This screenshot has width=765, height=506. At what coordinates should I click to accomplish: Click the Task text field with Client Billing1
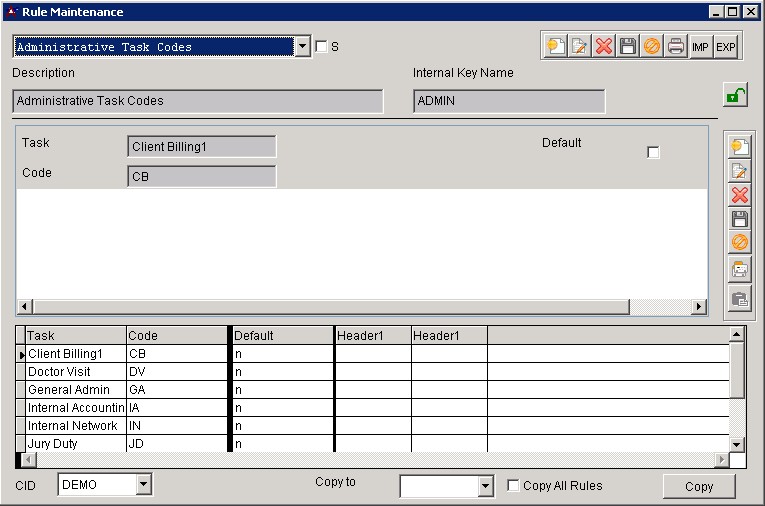(202, 147)
